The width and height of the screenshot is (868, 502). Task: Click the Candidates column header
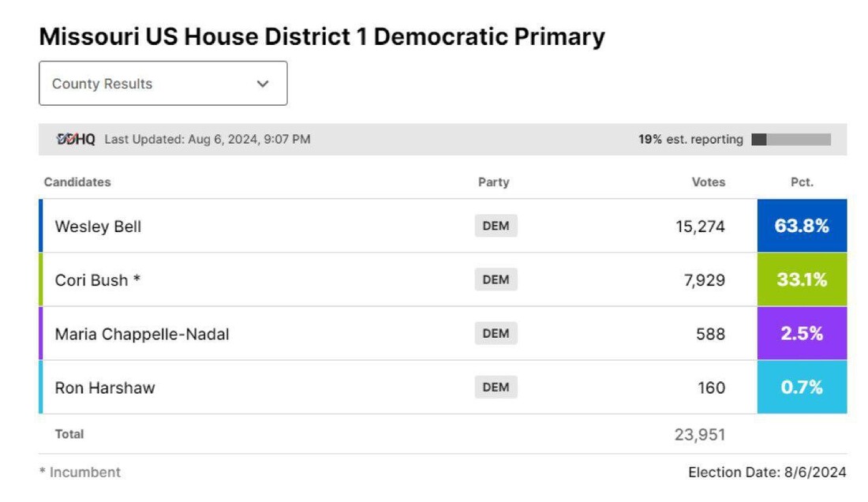click(77, 182)
